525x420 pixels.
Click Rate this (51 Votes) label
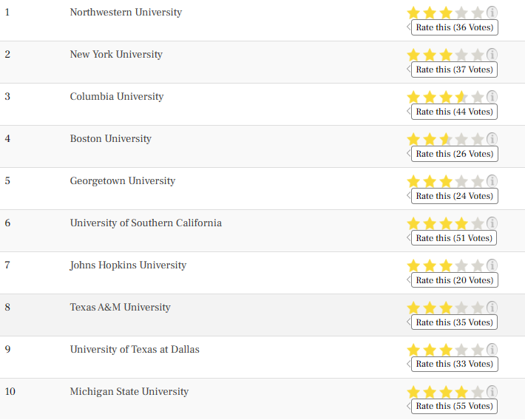coord(454,238)
